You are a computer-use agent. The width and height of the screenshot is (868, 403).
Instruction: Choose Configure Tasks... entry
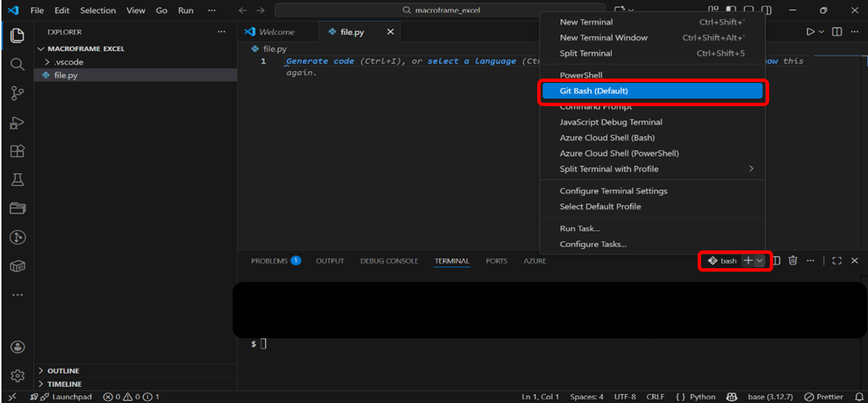[x=652, y=244]
